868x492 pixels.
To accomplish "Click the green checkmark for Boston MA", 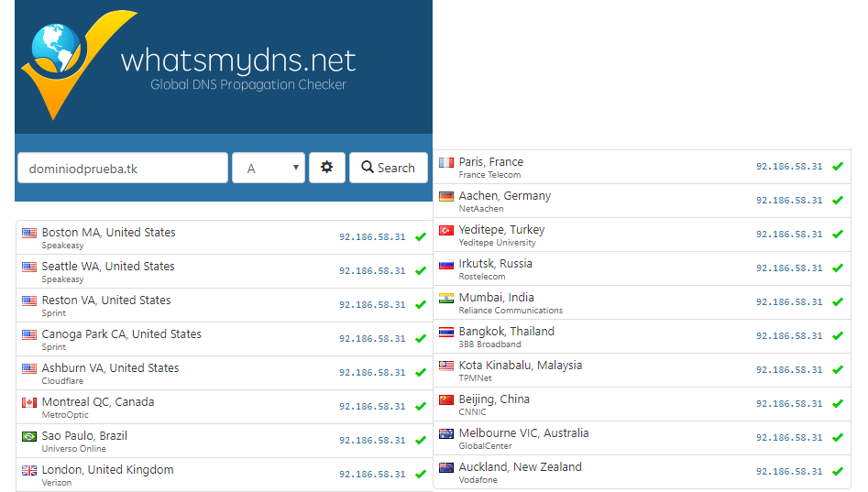I will [x=420, y=237].
